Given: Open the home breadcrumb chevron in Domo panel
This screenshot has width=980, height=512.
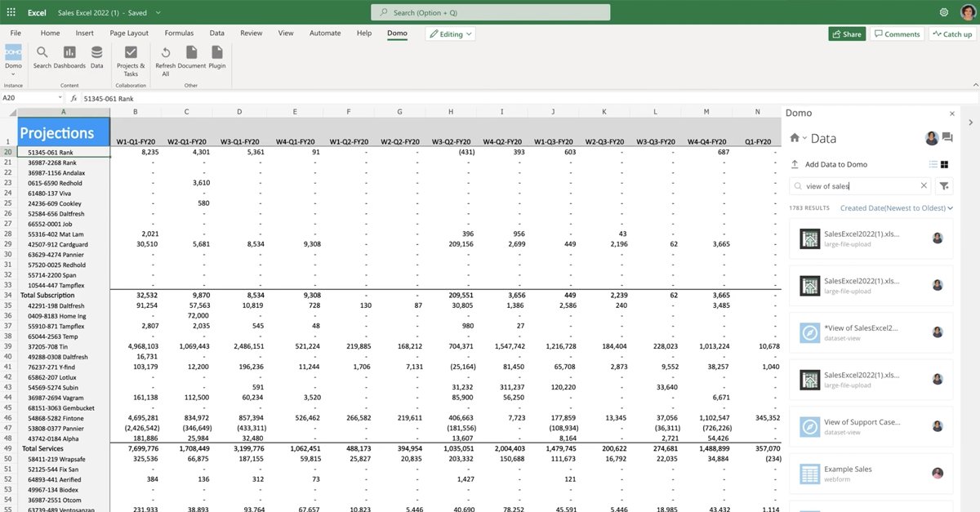Looking at the screenshot, I should coord(804,139).
